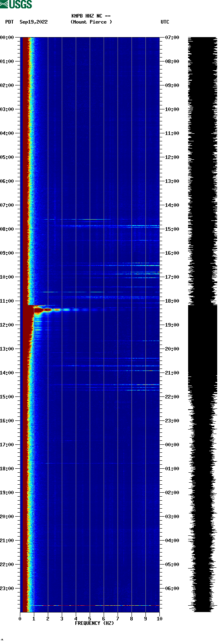Select the 14:00 PDT time tick label
The image size is (220, 644).
point(7,373)
